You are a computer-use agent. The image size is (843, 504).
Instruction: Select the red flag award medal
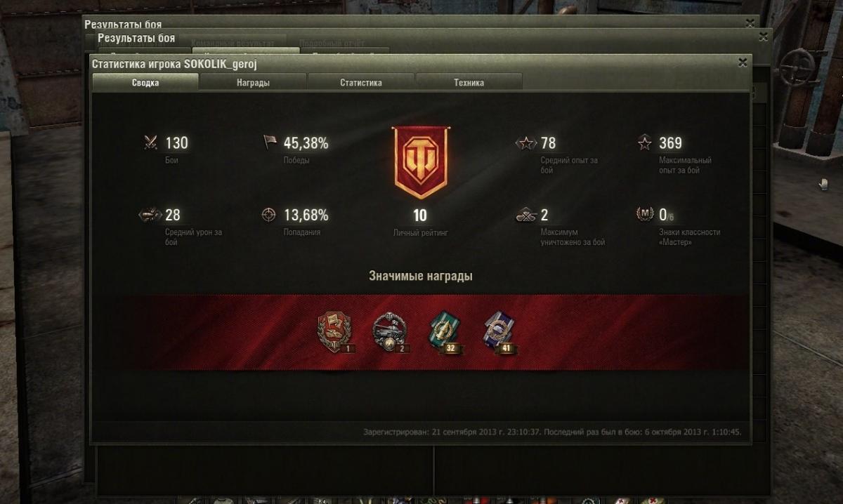click(x=336, y=331)
